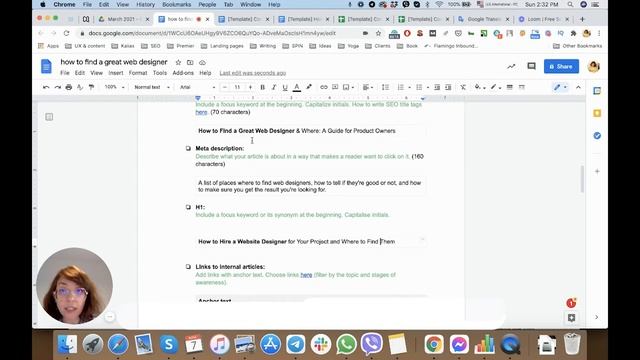Viewport: 640px width, 360px height.
Task: Open border width options
Action: (x=510, y=87)
